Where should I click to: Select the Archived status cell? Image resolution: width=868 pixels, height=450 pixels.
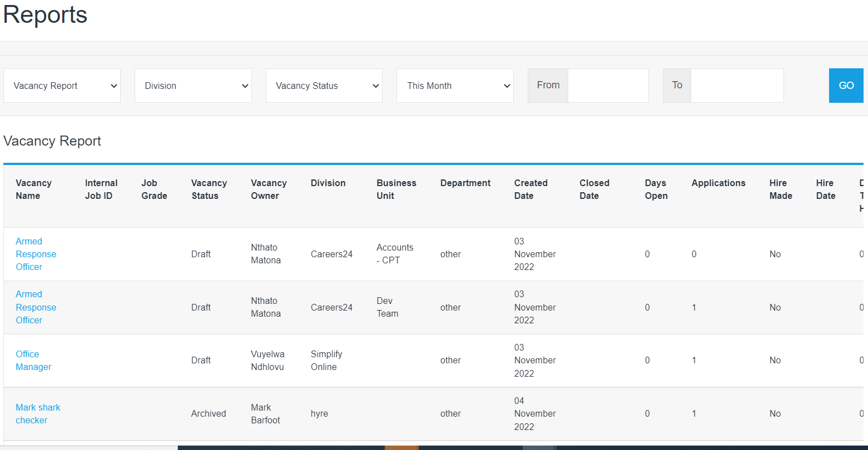tap(209, 414)
